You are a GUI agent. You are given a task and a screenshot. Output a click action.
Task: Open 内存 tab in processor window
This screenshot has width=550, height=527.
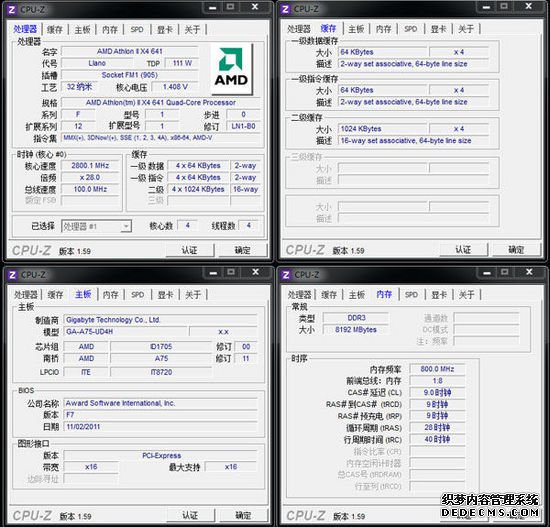tap(110, 29)
